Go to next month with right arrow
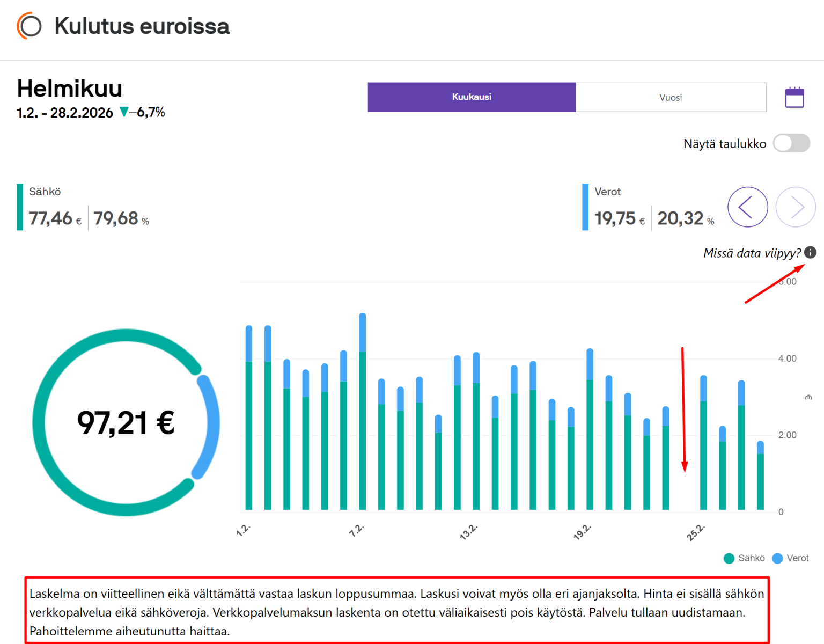 coord(796,207)
